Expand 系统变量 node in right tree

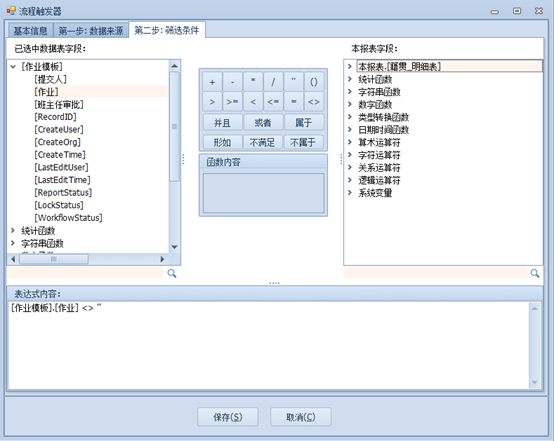349,193
